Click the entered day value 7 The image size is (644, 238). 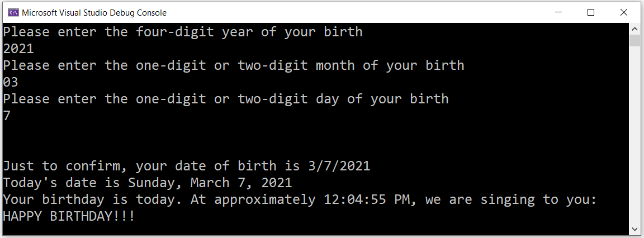coord(7,116)
